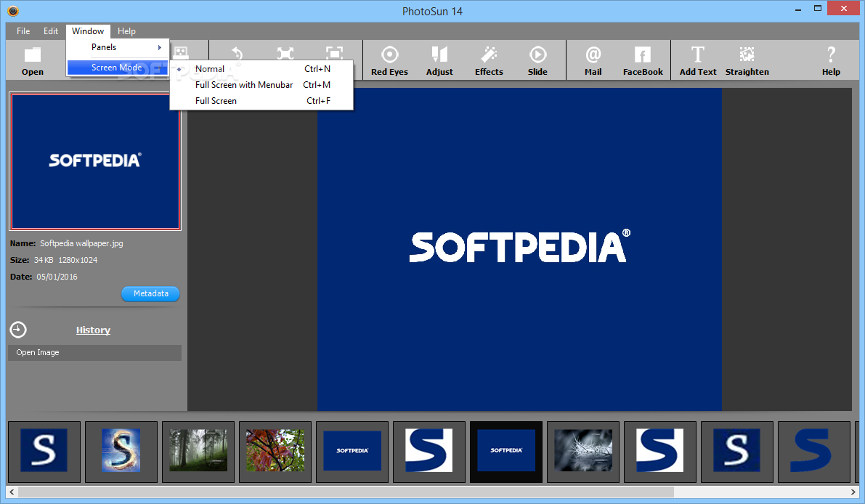Click the rotate-left arrow toolbar icon
This screenshot has width=865, height=504.
point(237,54)
